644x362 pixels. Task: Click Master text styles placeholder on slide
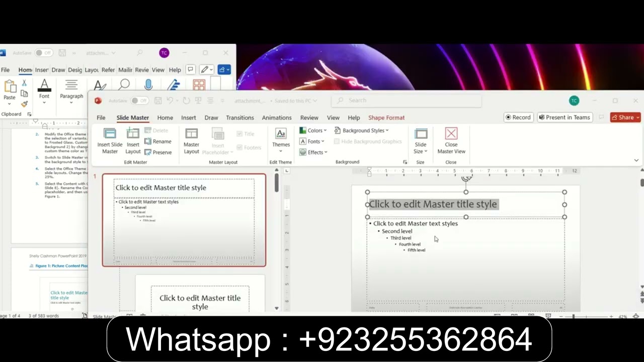point(465,260)
